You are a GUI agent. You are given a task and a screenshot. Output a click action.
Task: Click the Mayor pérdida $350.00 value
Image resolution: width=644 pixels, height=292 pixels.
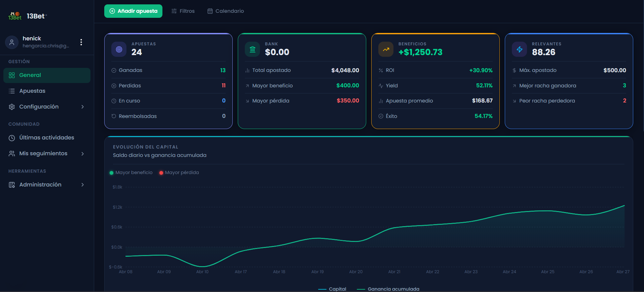[x=348, y=101]
